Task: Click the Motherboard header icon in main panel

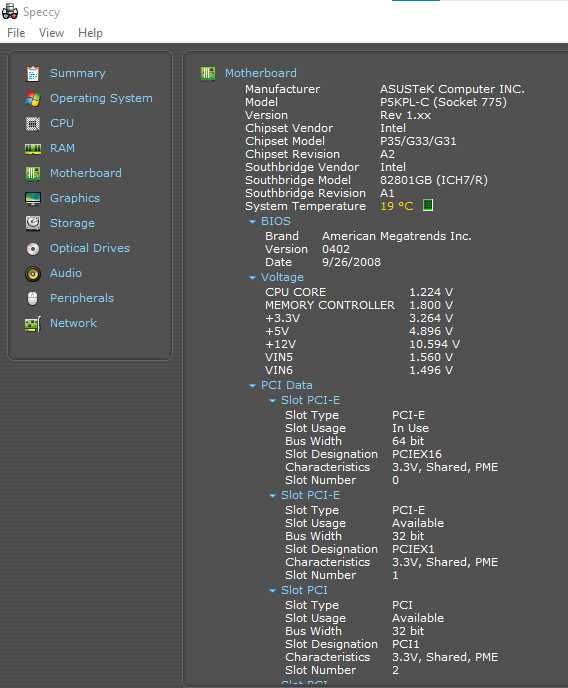Action: 208,73
